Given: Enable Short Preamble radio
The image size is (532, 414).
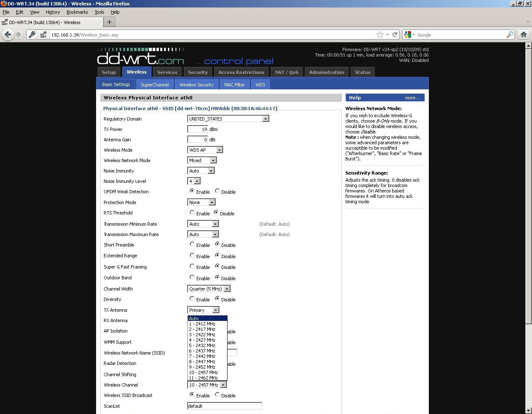Looking at the screenshot, I should (192, 244).
